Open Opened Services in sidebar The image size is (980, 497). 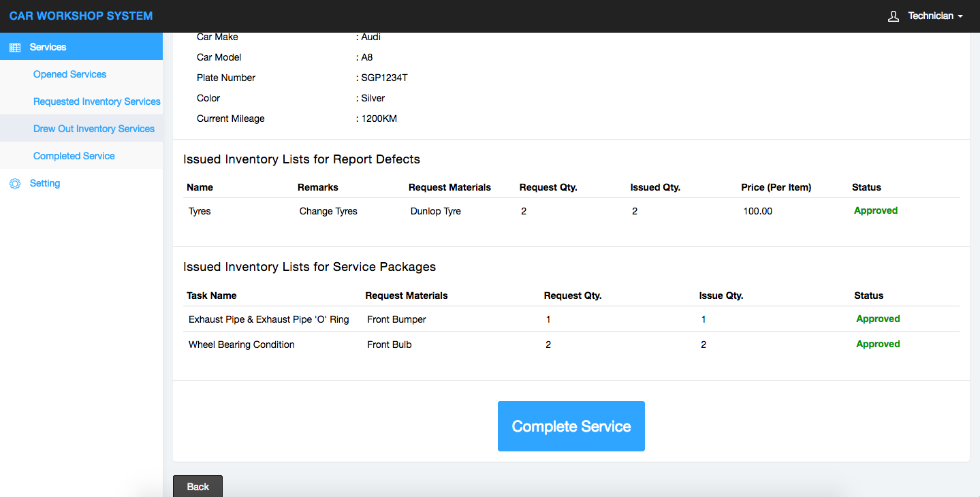coord(69,74)
